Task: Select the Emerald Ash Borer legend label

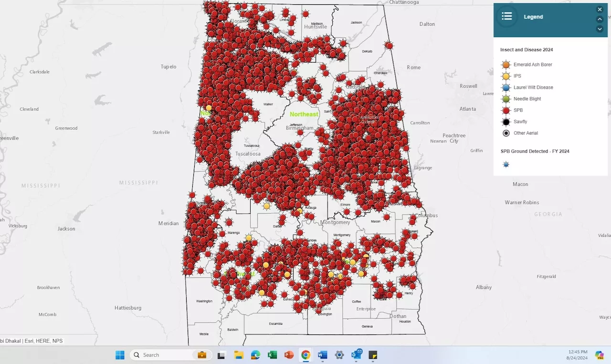Action: tap(533, 64)
